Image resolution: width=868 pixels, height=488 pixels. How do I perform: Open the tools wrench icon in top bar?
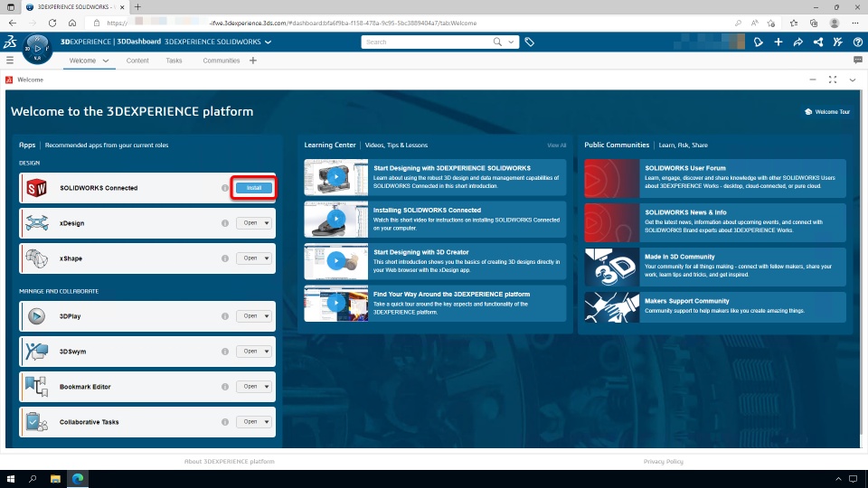click(x=837, y=42)
